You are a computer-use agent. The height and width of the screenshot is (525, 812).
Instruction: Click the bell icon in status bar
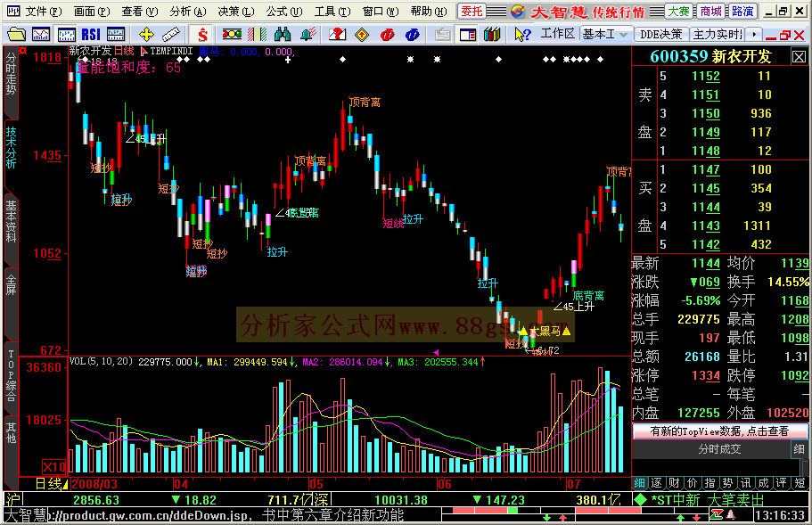731,514
